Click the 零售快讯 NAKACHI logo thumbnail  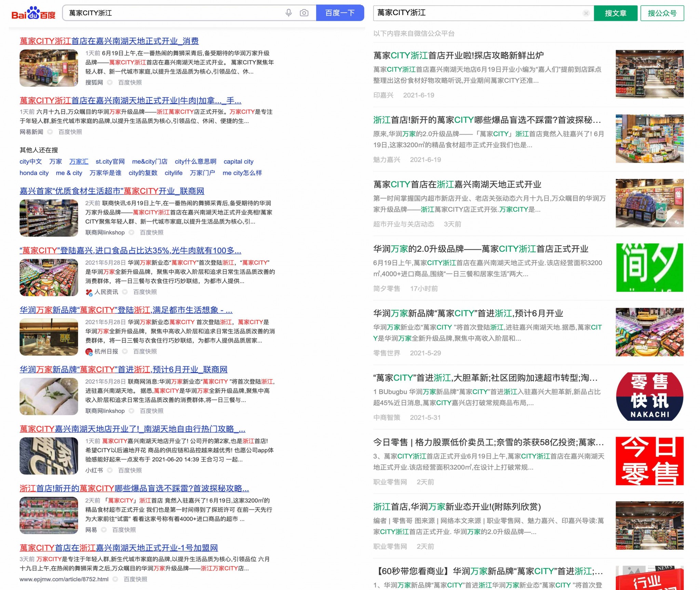[649, 396]
